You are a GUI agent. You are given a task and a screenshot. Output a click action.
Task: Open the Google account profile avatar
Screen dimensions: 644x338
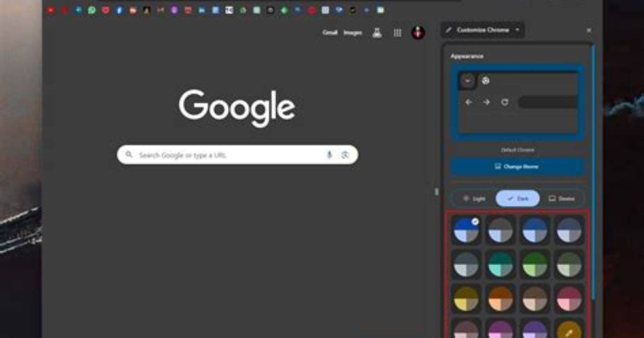click(418, 33)
